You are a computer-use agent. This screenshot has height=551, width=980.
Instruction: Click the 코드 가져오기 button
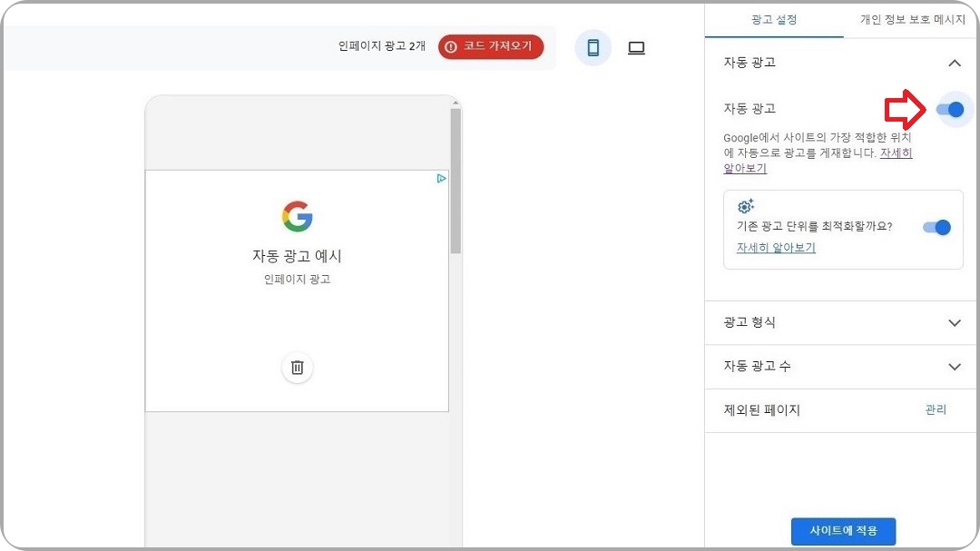[491, 47]
